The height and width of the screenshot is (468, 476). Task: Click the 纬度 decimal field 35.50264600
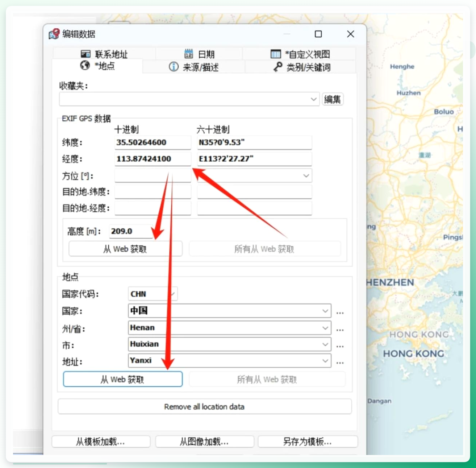[153, 142]
